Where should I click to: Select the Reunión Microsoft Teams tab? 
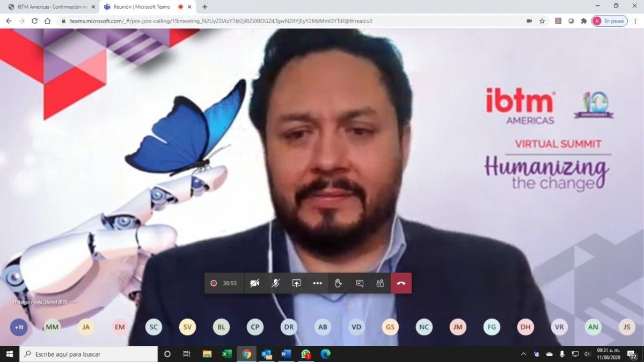coord(142,8)
